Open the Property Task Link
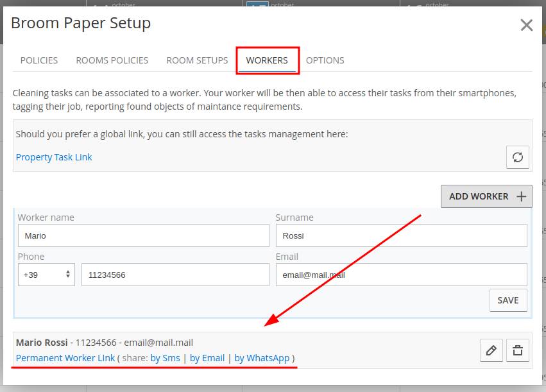Image resolution: width=546 pixels, height=392 pixels. (54, 157)
